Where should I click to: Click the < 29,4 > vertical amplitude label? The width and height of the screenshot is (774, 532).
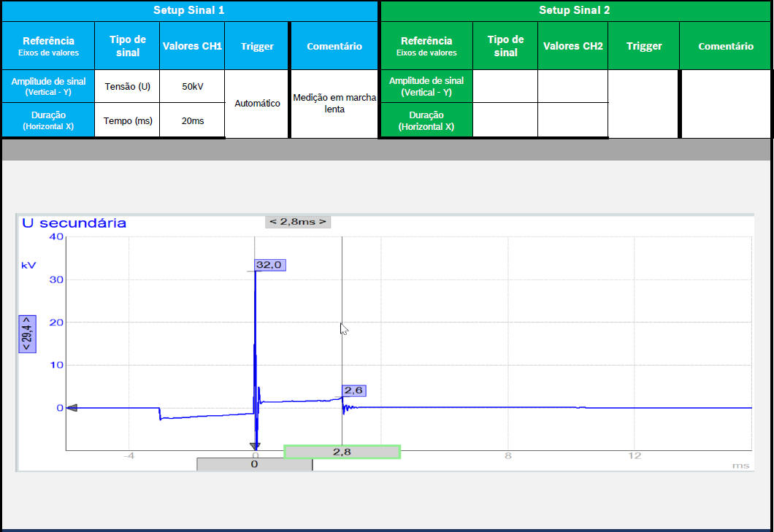(27, 334)
